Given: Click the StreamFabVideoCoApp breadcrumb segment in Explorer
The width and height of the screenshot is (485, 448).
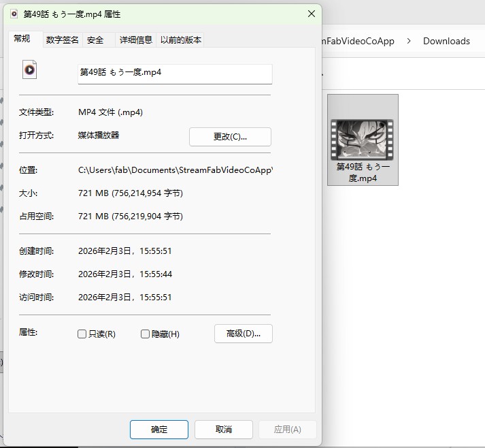Looking at the screenshot, I should (358, 41).
